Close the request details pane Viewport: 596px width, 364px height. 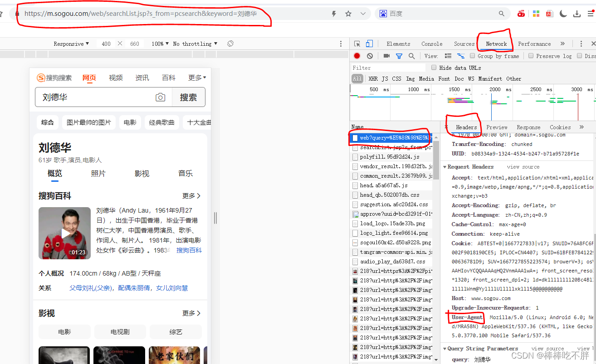tap(446, 127)
